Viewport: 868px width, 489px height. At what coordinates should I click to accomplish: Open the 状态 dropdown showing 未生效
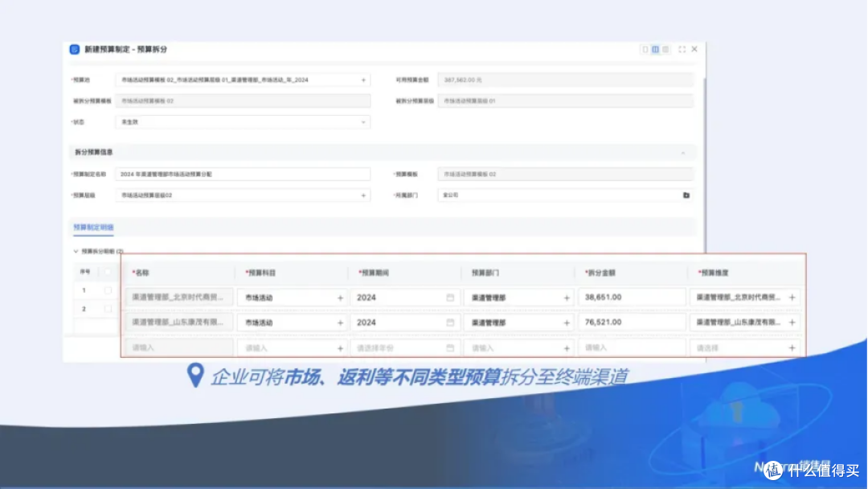(243, 121)
